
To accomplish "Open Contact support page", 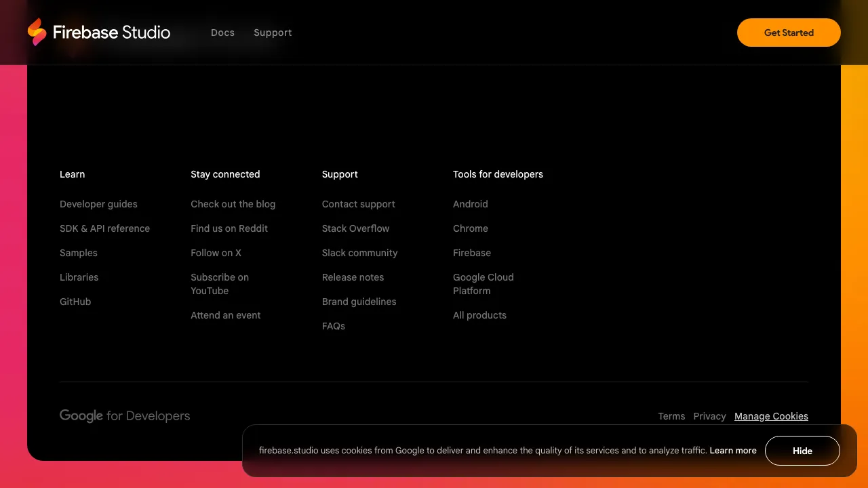I will coord(358,204).
